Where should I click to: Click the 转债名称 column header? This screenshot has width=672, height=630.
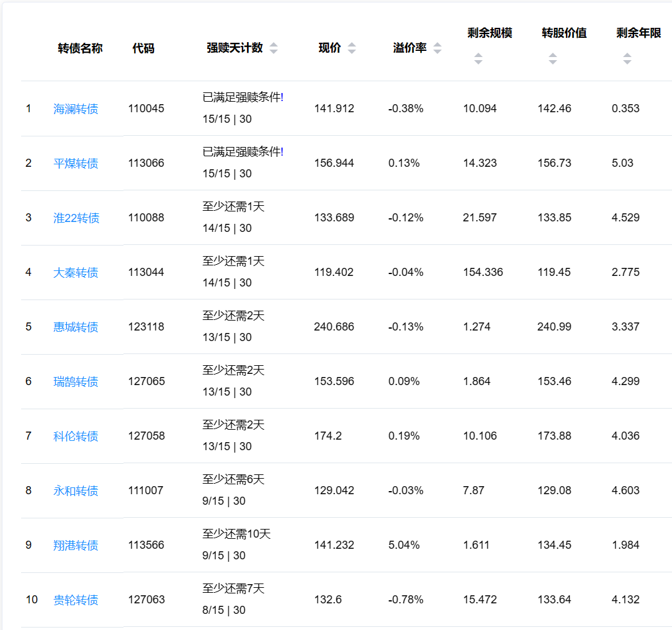[80, 48]
